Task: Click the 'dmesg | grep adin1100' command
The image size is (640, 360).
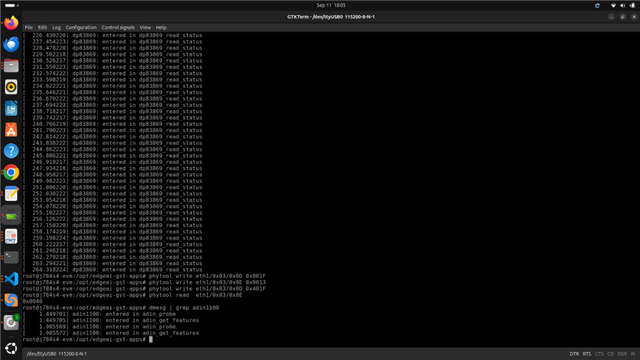Action: [x=184, y=308]
